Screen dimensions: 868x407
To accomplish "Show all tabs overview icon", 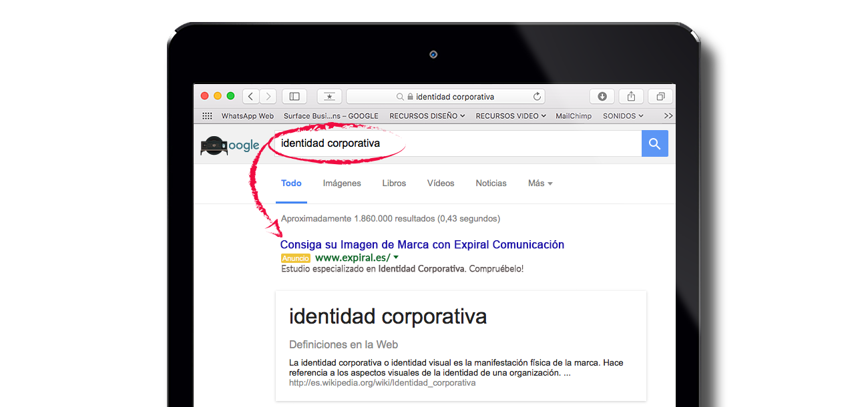I will [660, 96].
